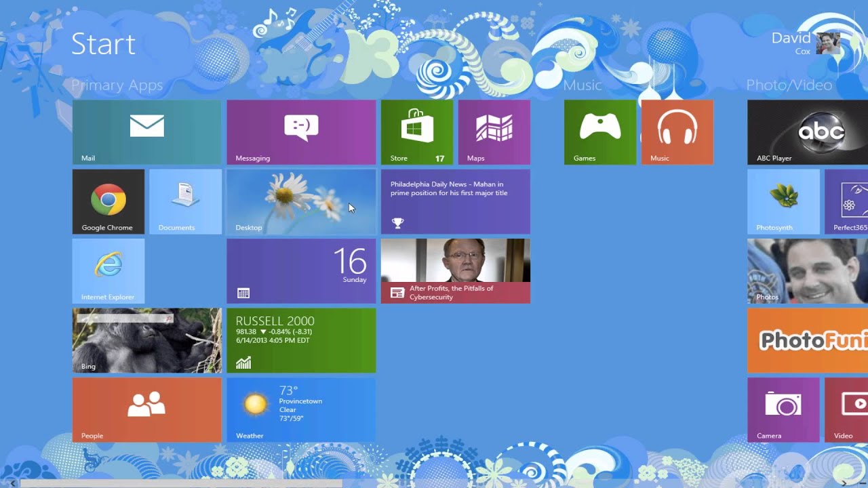Launch the Store tile
The height and width of the screenshot is (488, 868).
[416, 132]
